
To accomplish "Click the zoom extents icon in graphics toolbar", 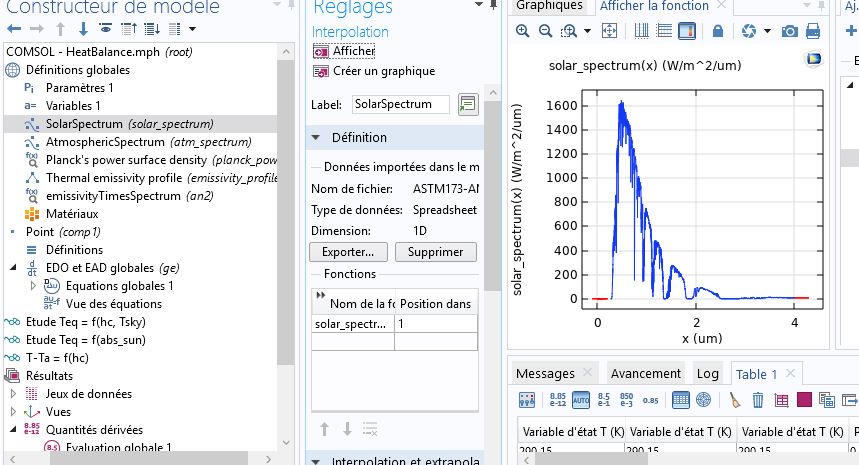I will click(x=609, y=32).
